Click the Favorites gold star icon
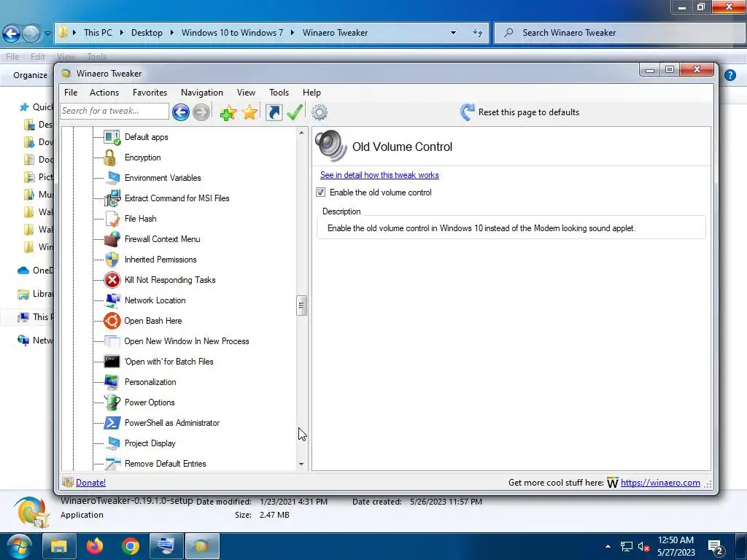This screenshot has width=747, height=560. [249, 112]
